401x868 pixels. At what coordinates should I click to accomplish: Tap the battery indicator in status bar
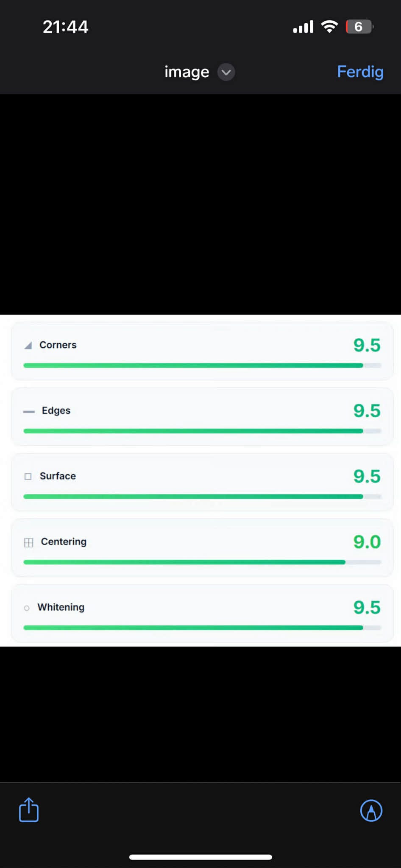359,27
